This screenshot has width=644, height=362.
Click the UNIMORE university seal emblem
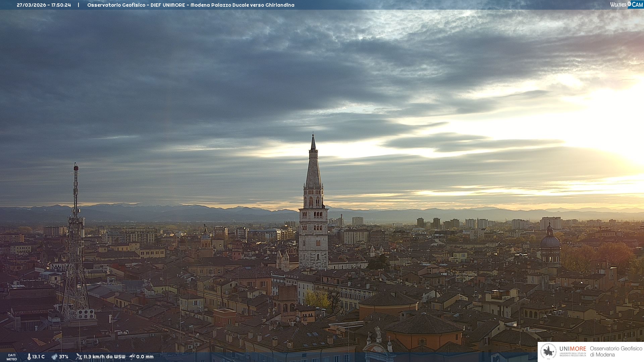[x=548, y=352]
